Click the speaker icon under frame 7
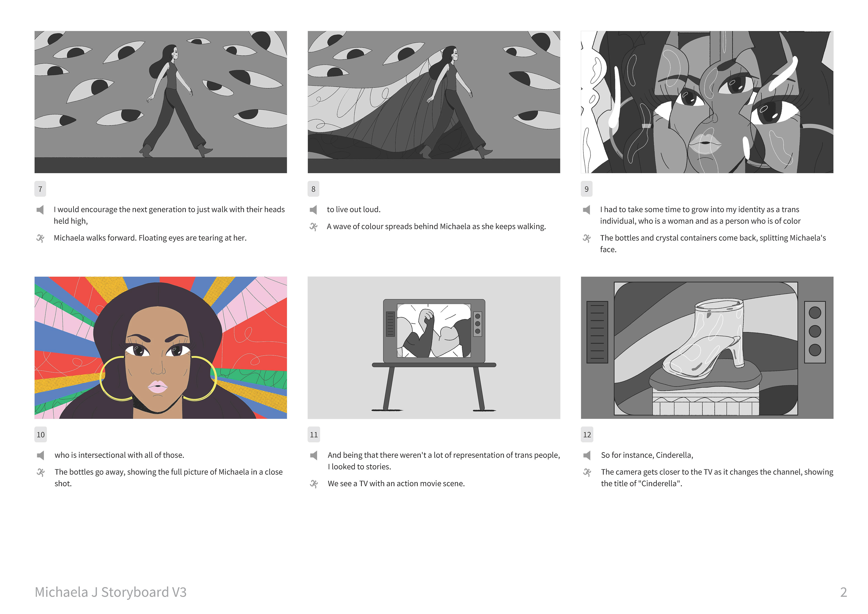 click(x=40, y=210)
